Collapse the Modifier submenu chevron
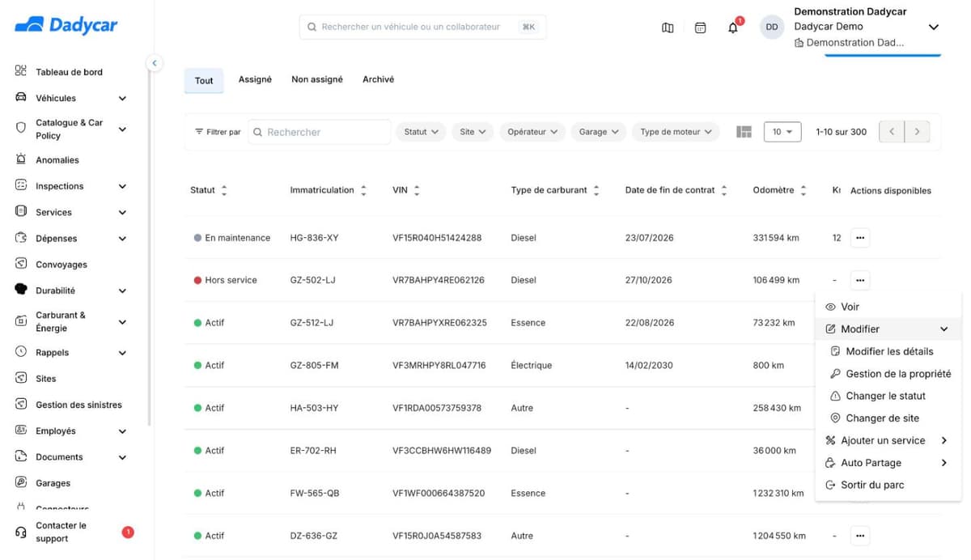Viewport: 971px width, 560px height. tap(944, 329)
